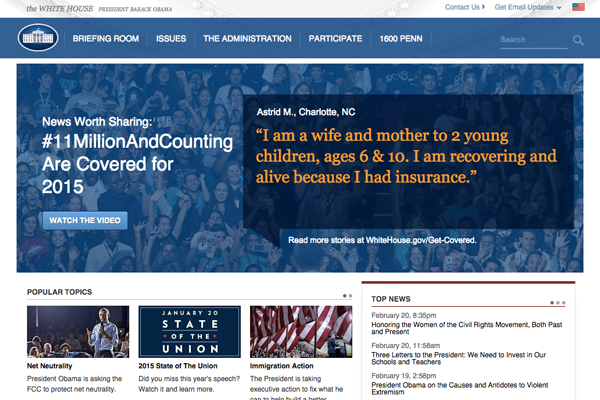
Task: Click 'Did you miss this year's speech?' text
Action: [x=189, y=379]
